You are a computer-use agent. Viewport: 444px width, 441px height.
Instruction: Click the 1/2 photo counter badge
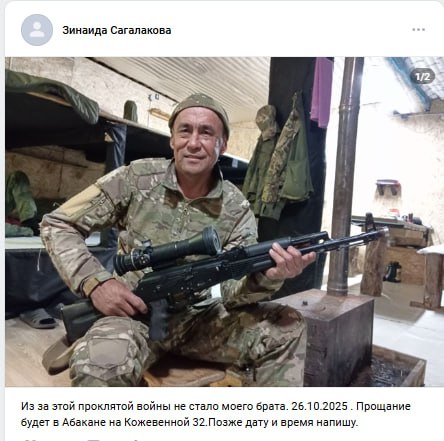pos(422,77)
